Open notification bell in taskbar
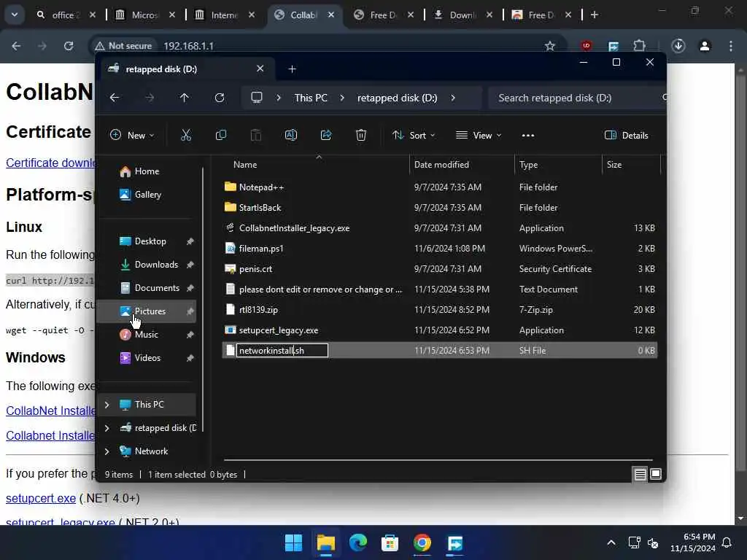Image resolution: width=747 pixels, height=560 pixels. (727, 542)
